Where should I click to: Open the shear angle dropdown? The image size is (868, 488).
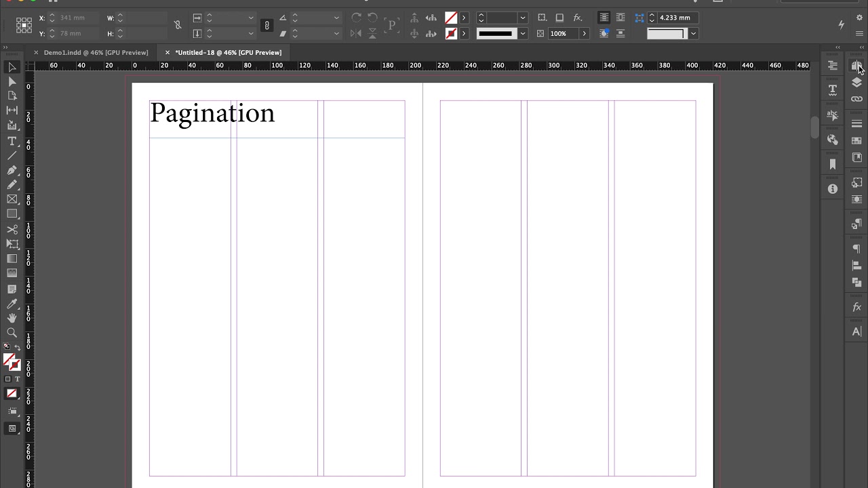coord(336,33)
